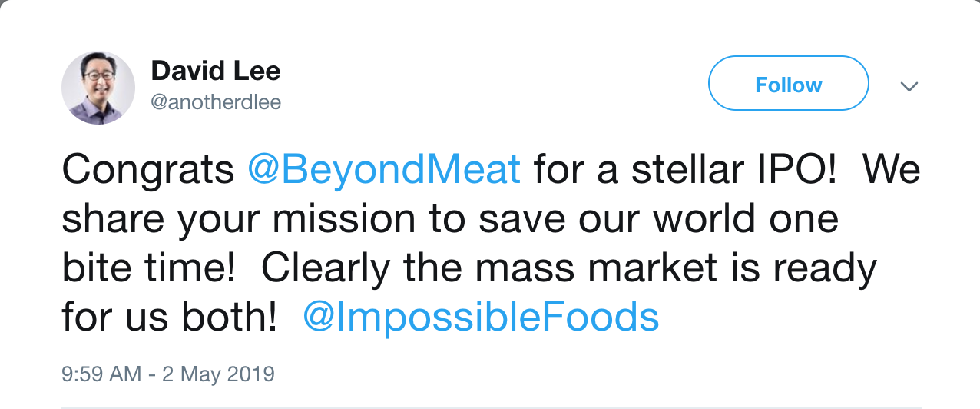Viewport: 980px width, 409px height.
Task: Open the @anotherdlee handle
Action: pyautogui.click(x=216, y=102)
